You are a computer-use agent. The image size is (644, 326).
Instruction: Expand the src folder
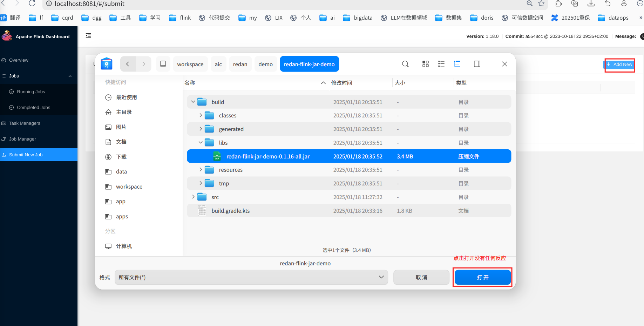click(x=193, y=197)
